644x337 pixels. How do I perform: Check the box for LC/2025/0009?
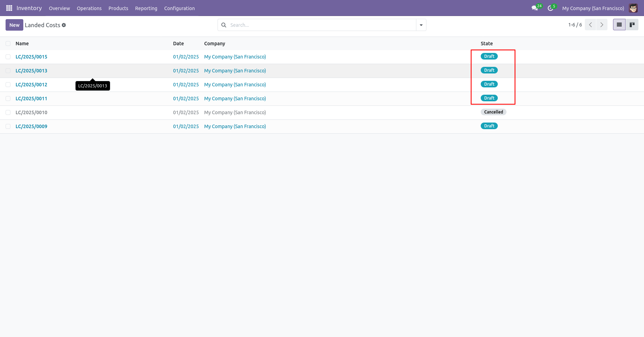coord(8,126)
